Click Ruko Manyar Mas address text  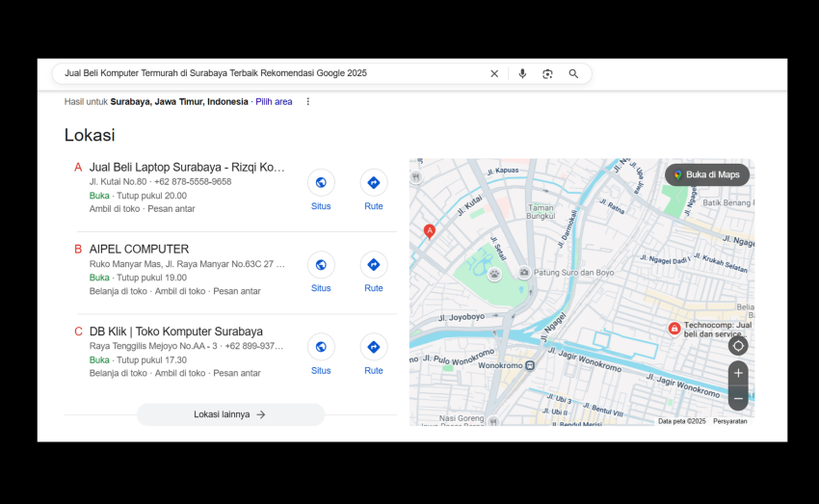point(187,264)
